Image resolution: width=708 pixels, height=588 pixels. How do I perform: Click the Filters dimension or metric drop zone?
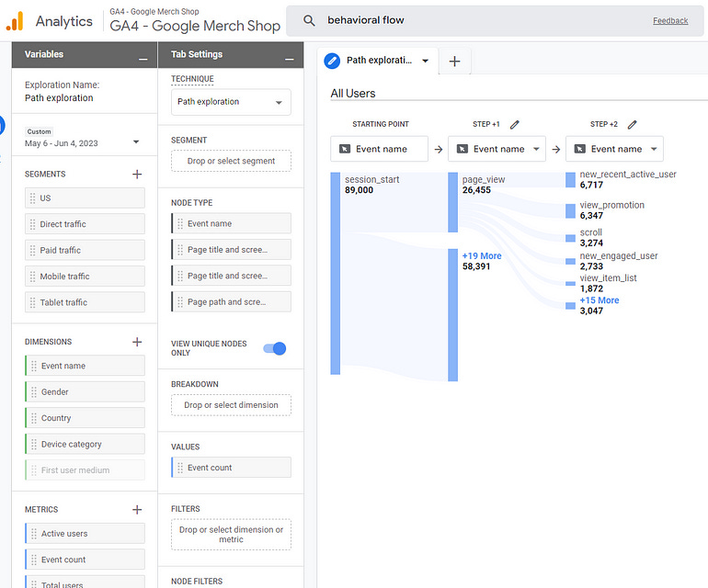pyautogui.click(x=231, y=535)
